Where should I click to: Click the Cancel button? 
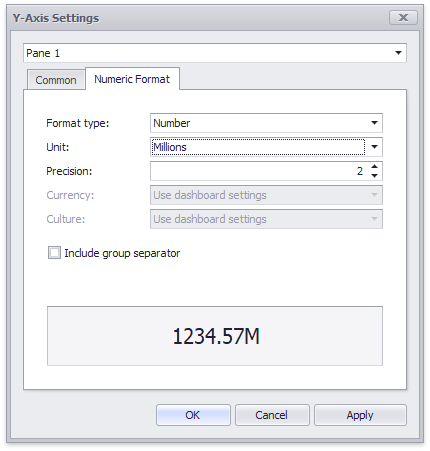(272, 415)
